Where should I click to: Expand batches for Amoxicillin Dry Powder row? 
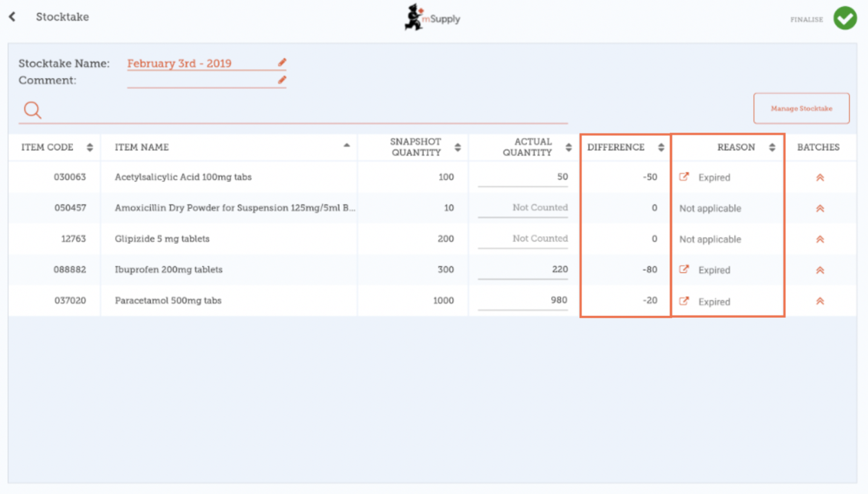[820, 208]
